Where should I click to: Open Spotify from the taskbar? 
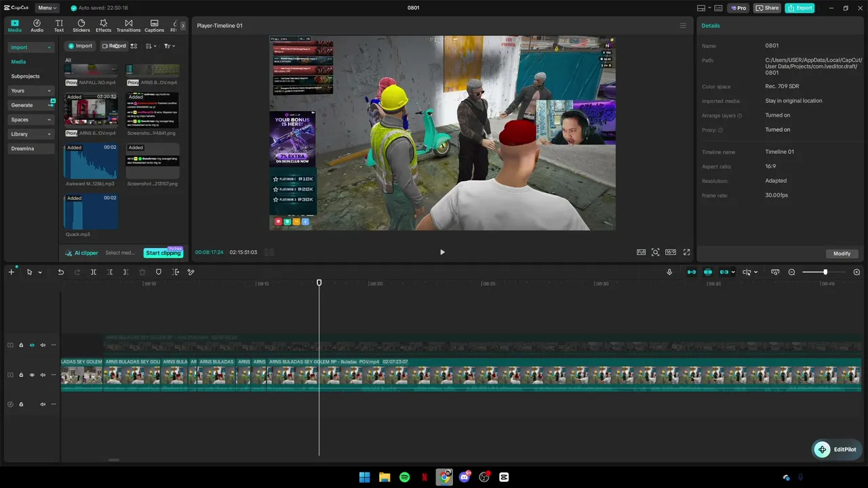[404, 477]
